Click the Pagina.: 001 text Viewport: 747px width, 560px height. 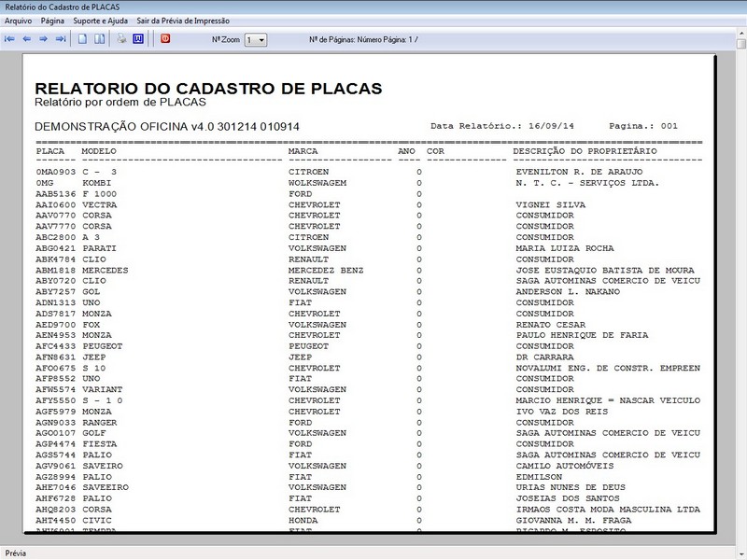tap(643, 126)
